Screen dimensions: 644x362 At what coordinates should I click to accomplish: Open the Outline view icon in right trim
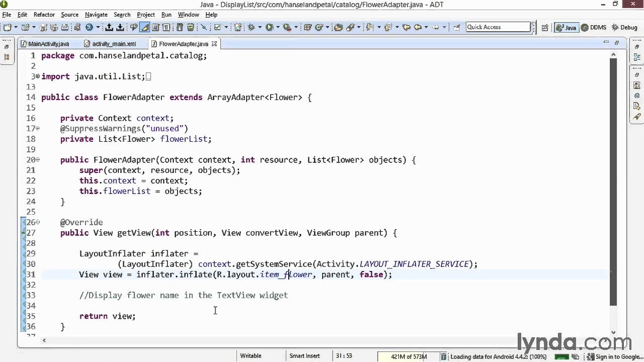tap(637, 57)
